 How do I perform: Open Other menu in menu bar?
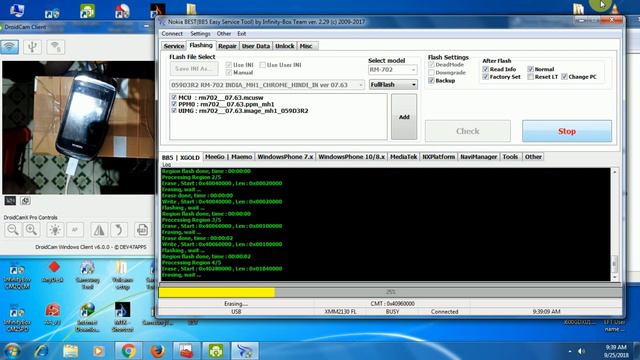(x=224, y=33)
